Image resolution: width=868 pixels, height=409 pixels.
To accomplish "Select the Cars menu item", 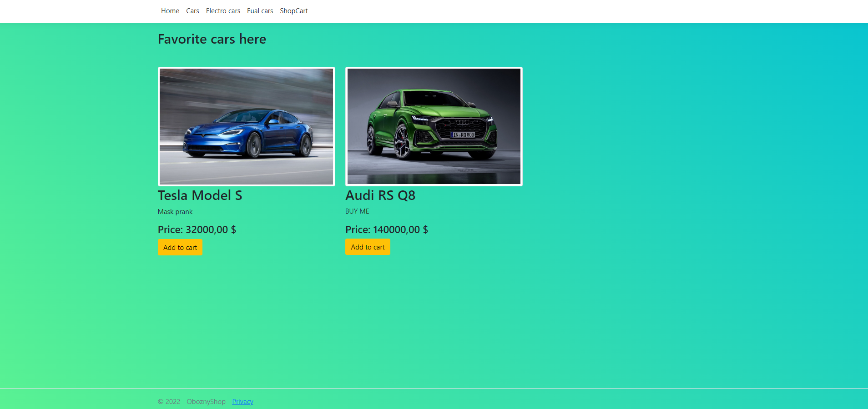I will pos(192,10).
